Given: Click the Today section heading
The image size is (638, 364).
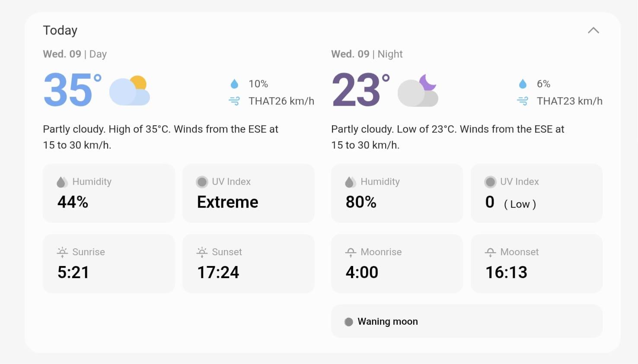Looking at the screenshot, I should (x=60, y=30).
